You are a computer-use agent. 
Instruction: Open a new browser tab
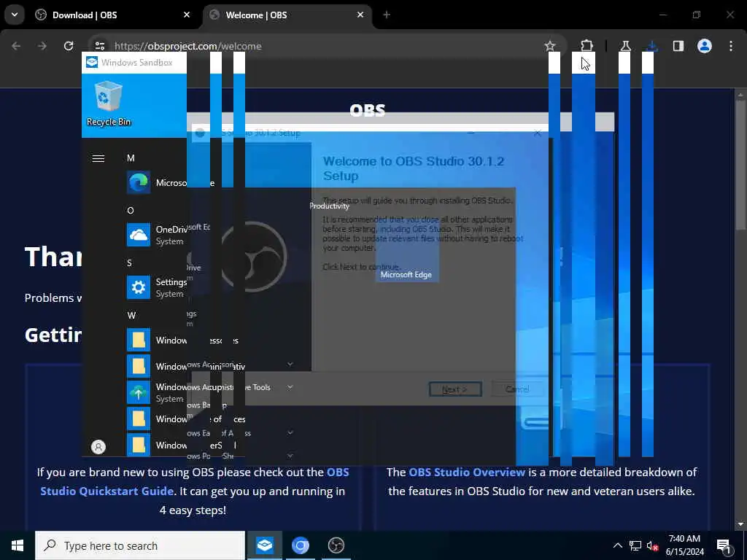tap(387, 15)
